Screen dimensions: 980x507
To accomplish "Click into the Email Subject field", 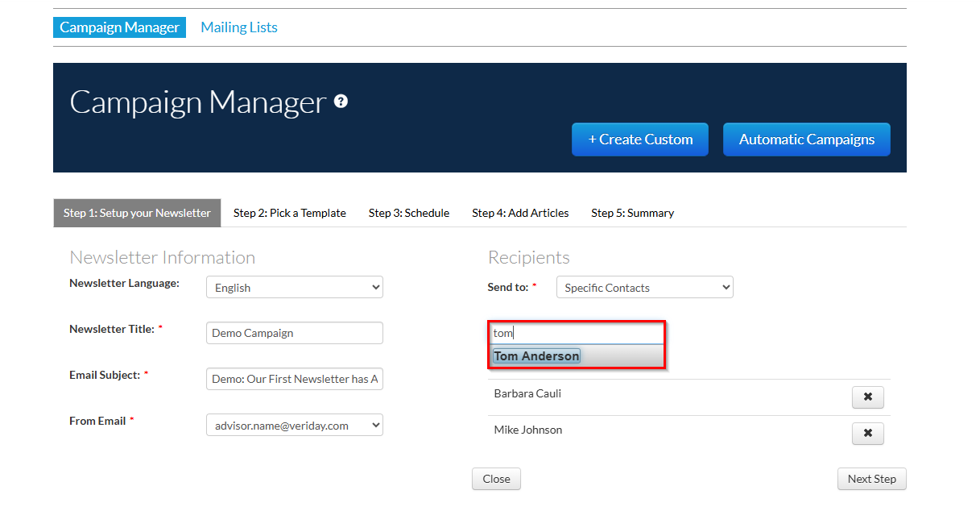I will tap(295, 379).
